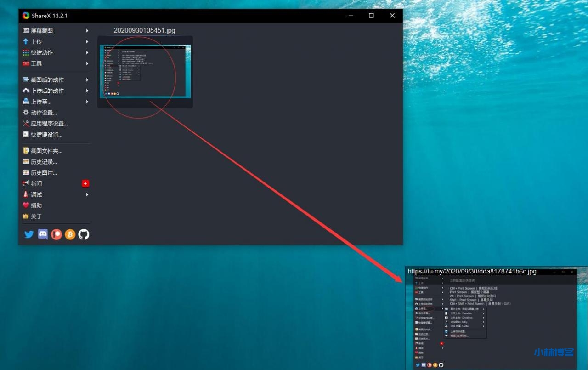Open 快捷键设置
Viewport: 588px width, 370px height.
(x=46, y=135)
